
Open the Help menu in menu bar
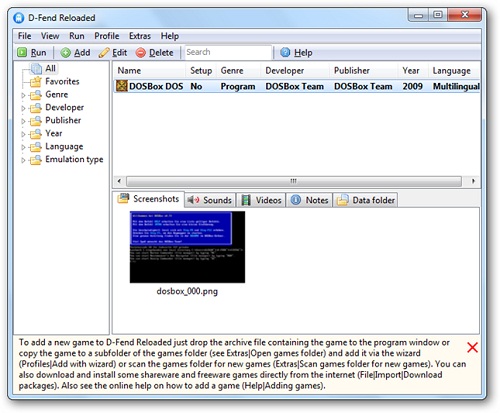tap(170, 36)
